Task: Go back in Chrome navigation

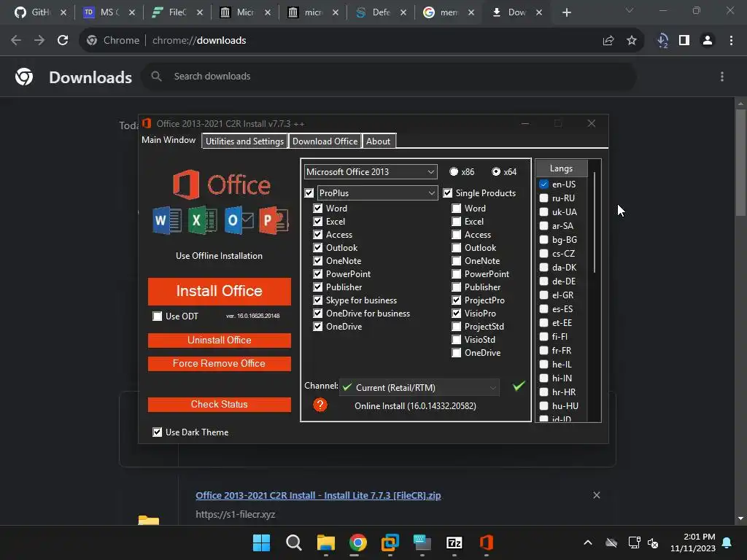Action: pyautogui.click(x=16, y=41)
